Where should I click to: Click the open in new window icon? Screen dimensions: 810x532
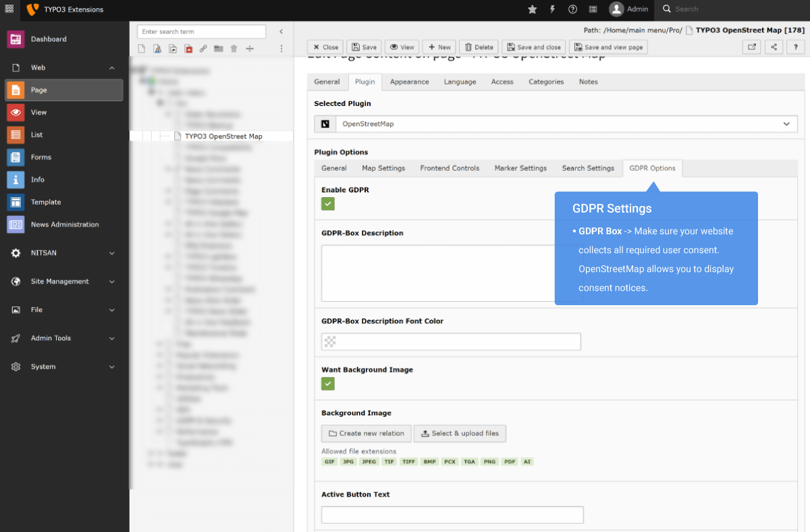(751, 47)
